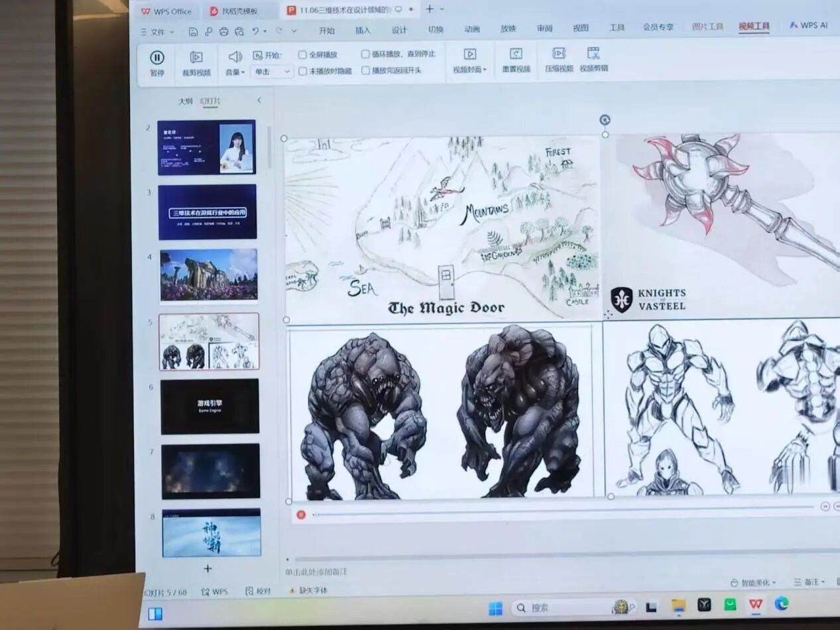Click the 智能美化 button in status bar
This screenshot has height=630, width=840.
[x=752, y=583]
